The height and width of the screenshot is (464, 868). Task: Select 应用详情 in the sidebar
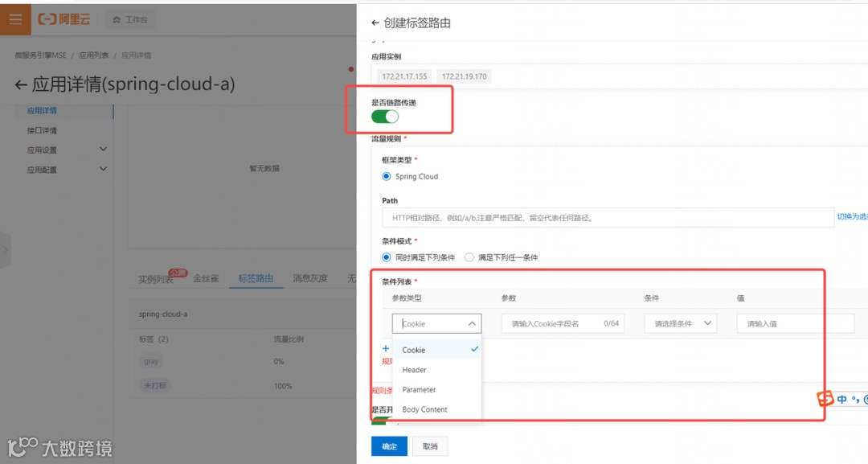click(42, 110)
